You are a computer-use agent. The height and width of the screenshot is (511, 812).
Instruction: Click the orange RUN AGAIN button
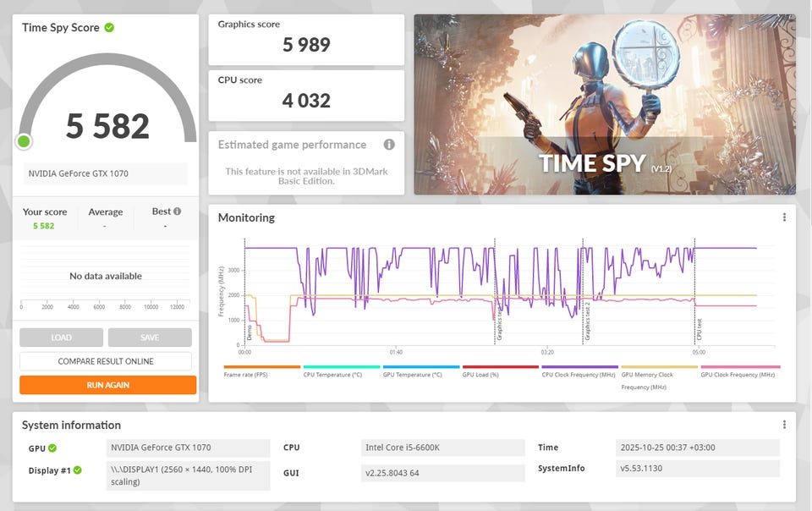(x=107, y=385)
